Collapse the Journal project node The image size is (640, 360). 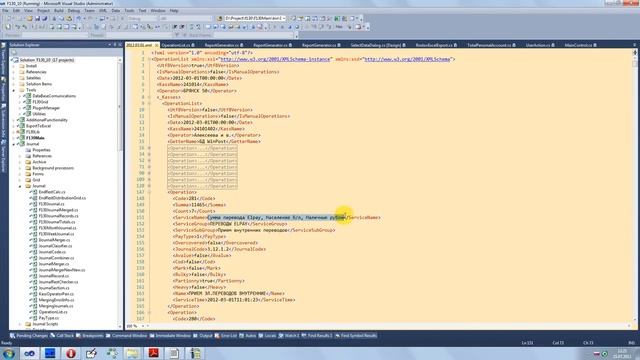coord(14,144)
